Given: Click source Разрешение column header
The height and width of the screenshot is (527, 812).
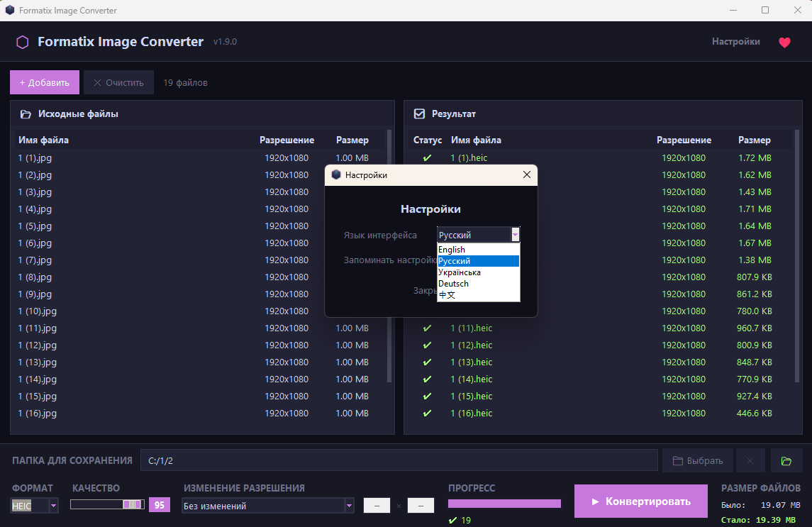Looking at the screenshot, I should pos(287,140).
